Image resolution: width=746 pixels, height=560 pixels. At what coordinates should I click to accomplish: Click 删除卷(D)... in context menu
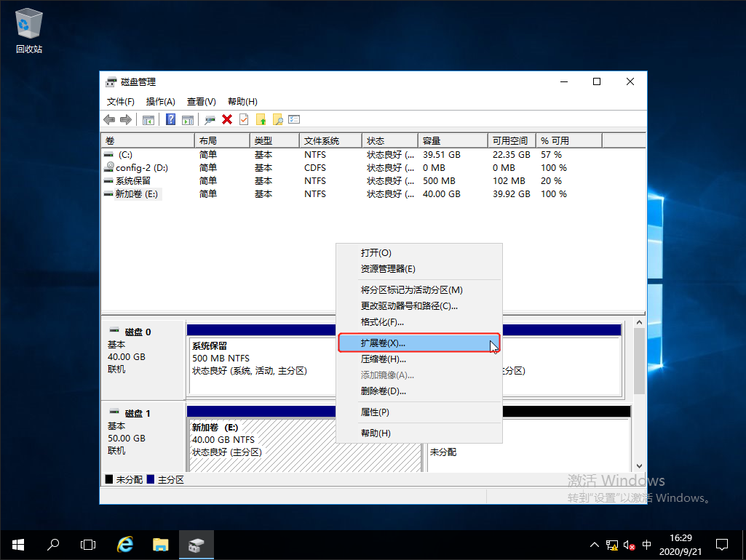[x=384, y=391]
